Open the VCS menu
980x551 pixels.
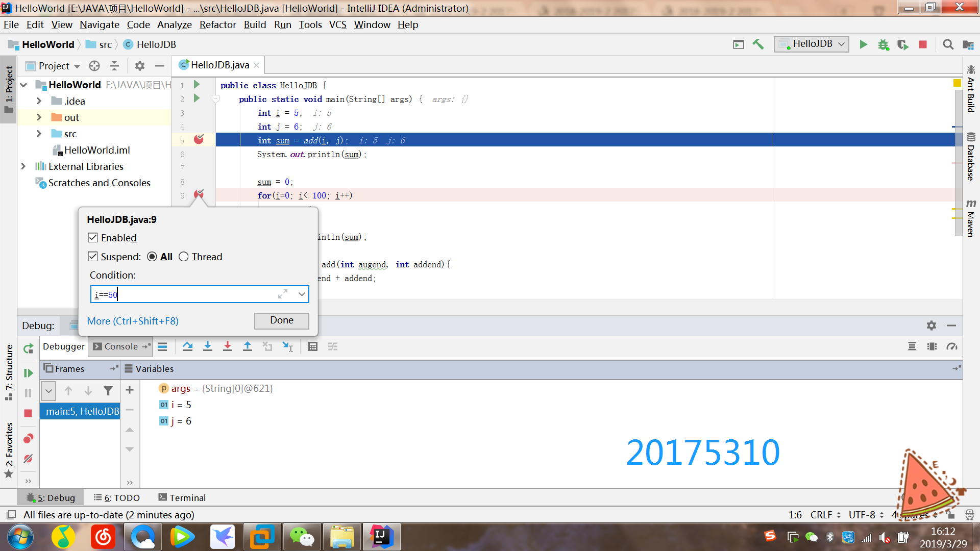337,24
